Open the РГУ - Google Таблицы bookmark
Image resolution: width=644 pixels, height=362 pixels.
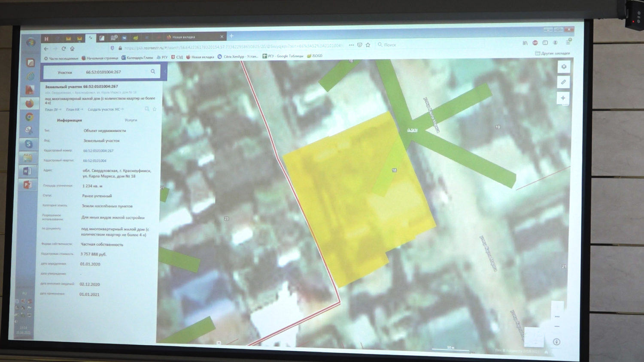tap(283, 56)
